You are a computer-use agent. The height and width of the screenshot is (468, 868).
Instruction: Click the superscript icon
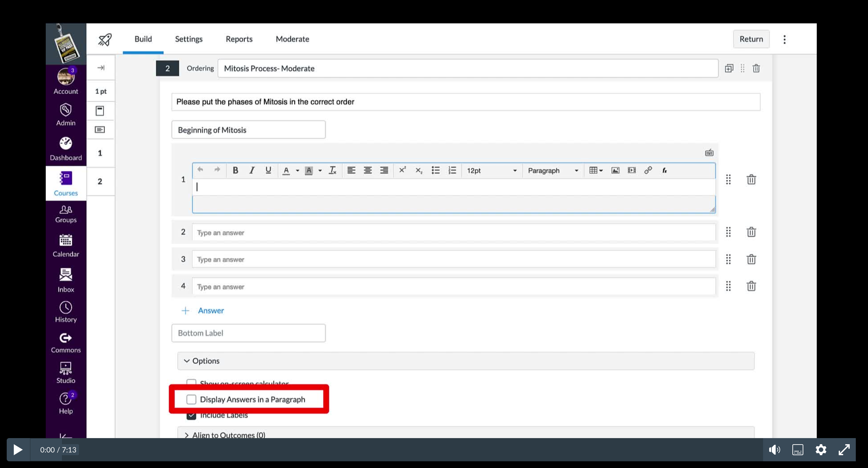(x=402, y=170)
